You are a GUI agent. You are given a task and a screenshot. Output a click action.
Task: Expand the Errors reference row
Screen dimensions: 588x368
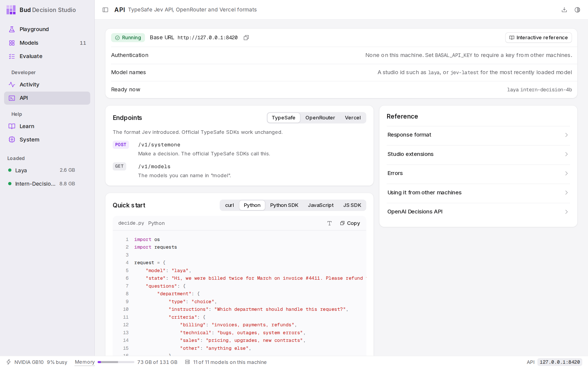478,173
